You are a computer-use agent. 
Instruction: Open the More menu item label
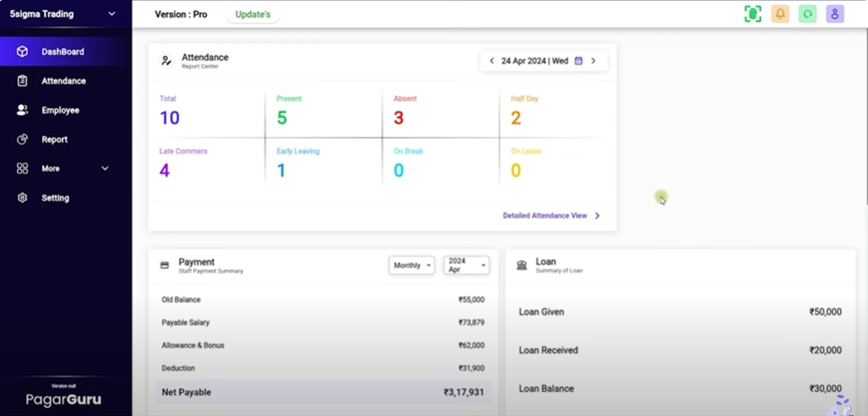(51, 168)
